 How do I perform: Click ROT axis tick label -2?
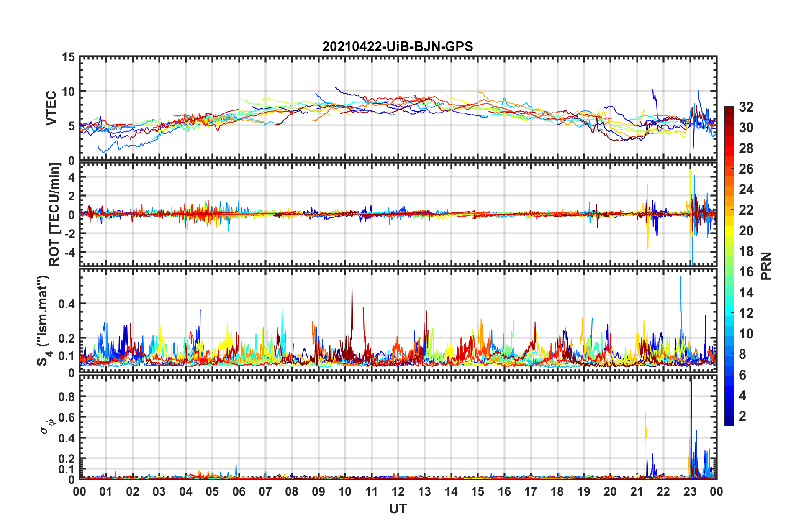tap(69, 234)
